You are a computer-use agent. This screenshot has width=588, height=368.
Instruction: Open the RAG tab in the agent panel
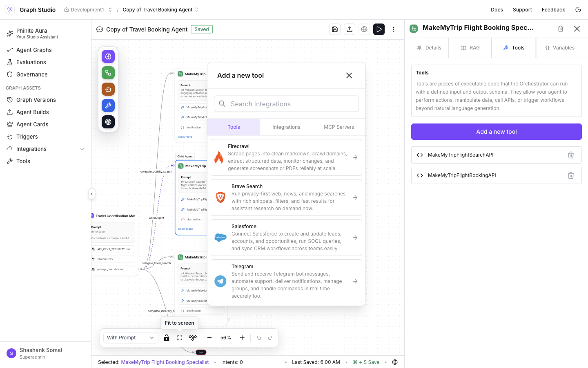(x=470, y=48)
